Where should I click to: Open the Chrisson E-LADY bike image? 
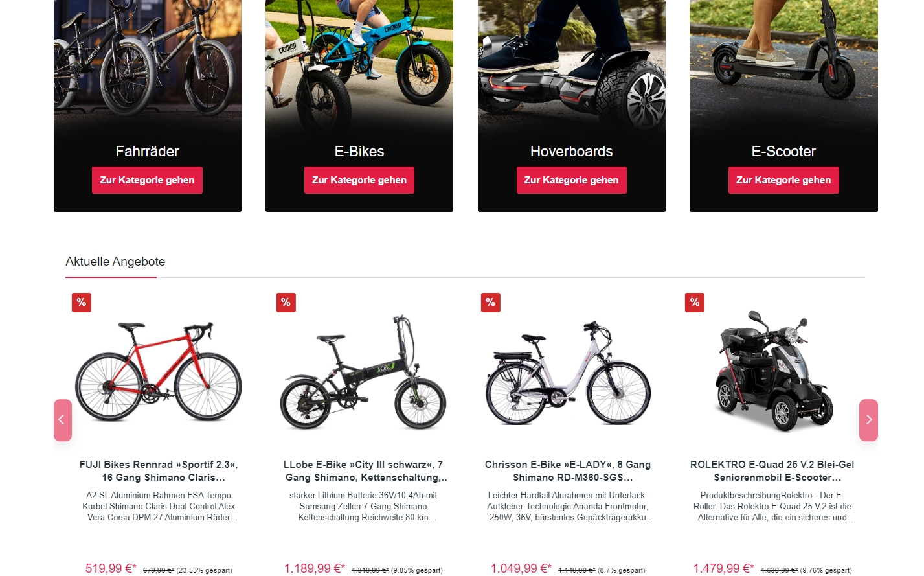click(x=568, y=373)
